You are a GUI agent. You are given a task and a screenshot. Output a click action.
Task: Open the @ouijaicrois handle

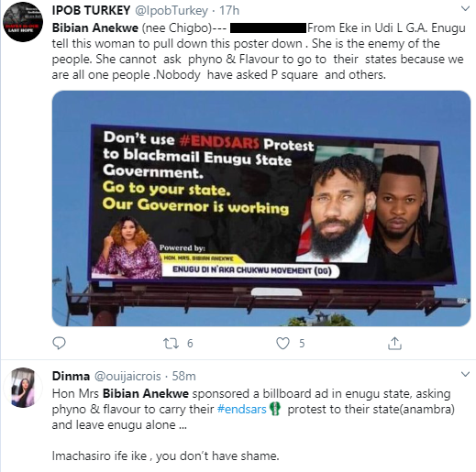click(x=127, y=376)
